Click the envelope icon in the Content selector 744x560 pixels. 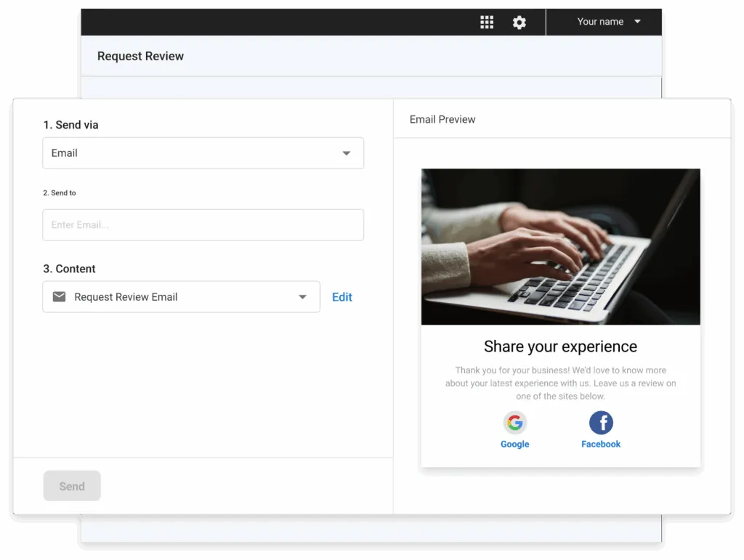pyautogui.click(x=59, y=296)
